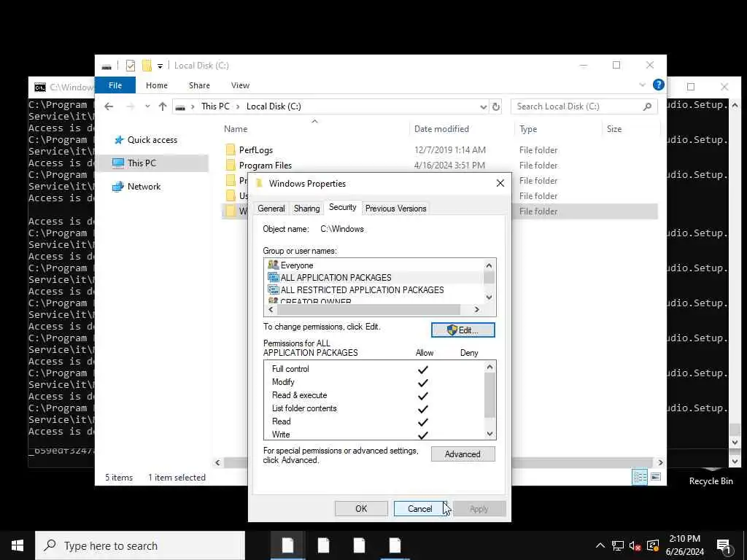Open the address bar history dropdown
Image resolution: width=747 pixels, height=560 pixels.
(483, 107)
